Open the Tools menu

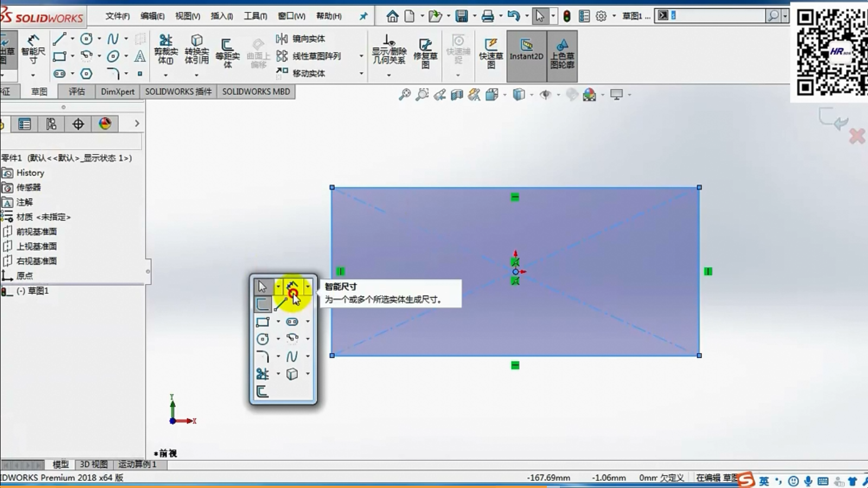click(x=255, y=16)
